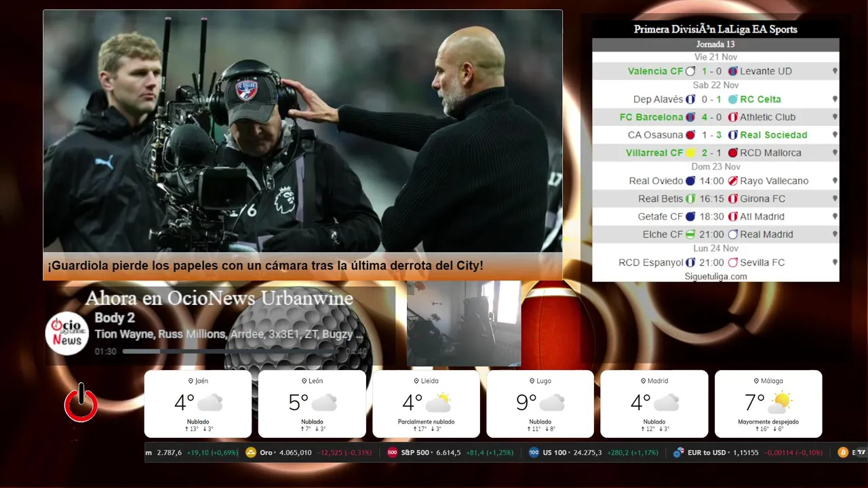Click the Guardiola headline banner text
868x488 pixels.
coord(265,266)
